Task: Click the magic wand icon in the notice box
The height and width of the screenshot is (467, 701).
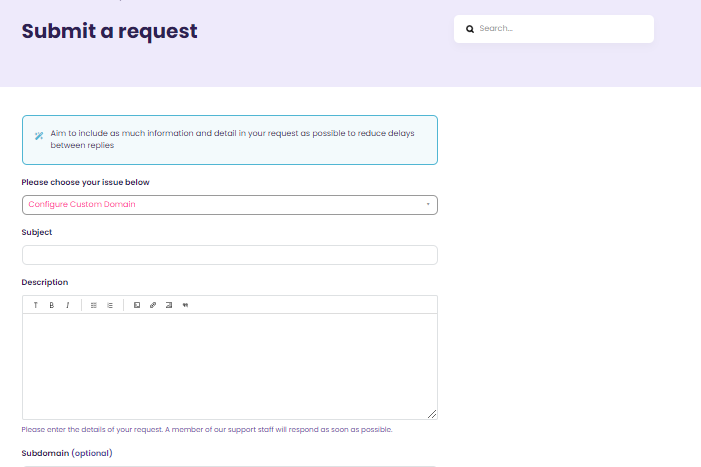Action: click(x=39, y=136)
